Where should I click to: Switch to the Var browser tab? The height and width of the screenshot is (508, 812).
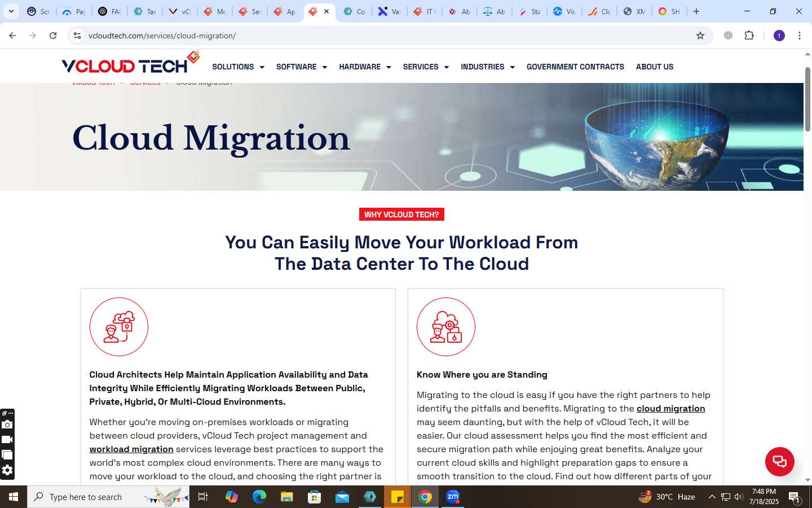coord(389,11)
